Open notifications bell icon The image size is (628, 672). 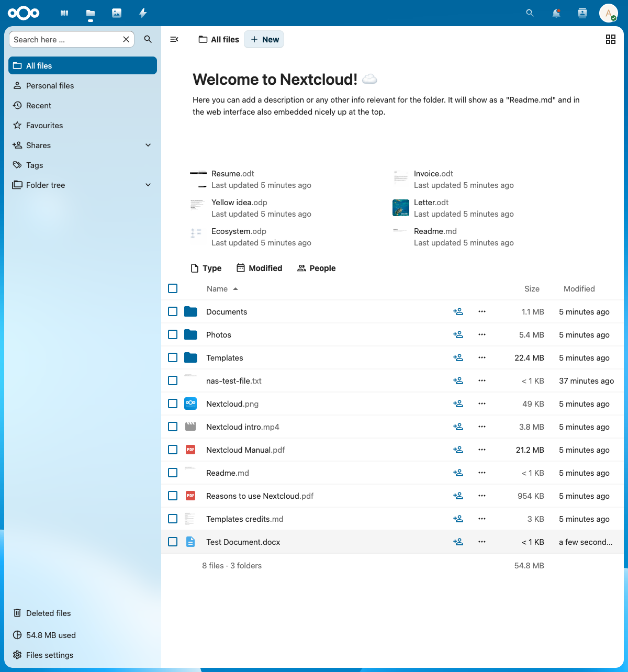pyautogui.click(x=556, y=13)
